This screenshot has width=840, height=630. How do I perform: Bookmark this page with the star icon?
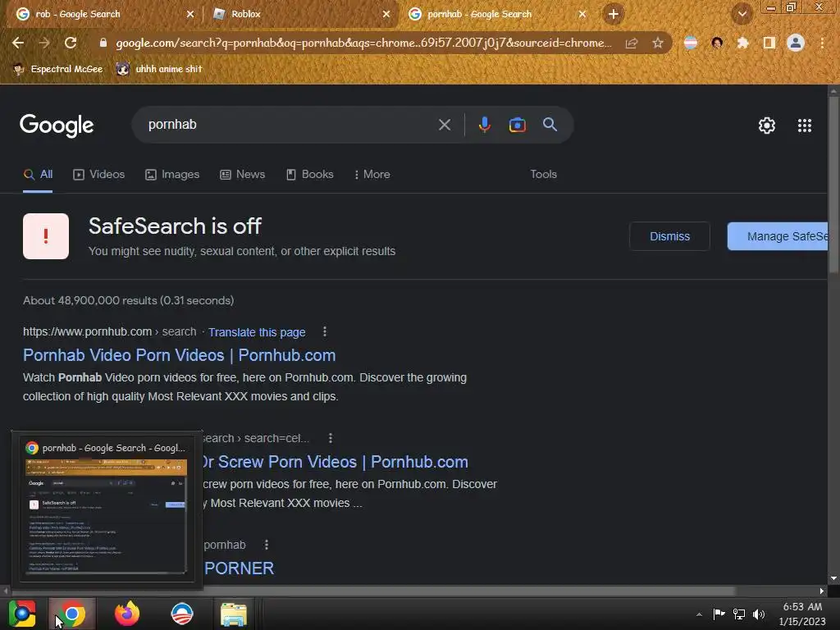pyautogui.click(x=658, y=43)
